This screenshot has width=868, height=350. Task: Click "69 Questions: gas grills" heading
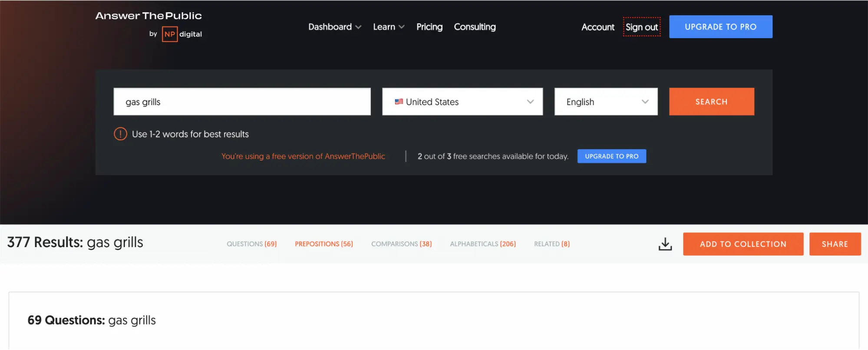[x=92, y=320]
